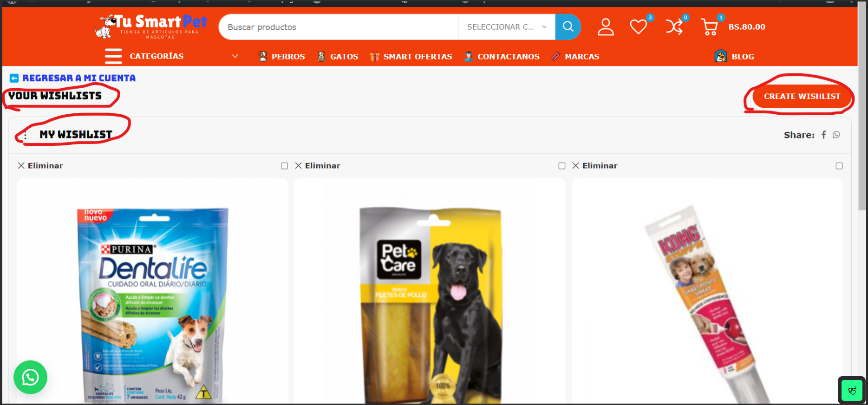Click the Your Wishlists heading
Screen dimensions: 868x405
[55, 96]
